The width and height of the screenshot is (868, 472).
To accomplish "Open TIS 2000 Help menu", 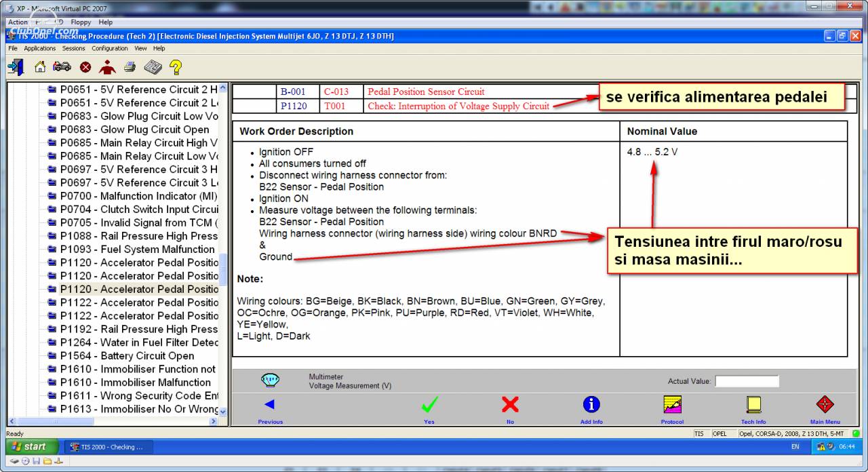I will 159,48.
